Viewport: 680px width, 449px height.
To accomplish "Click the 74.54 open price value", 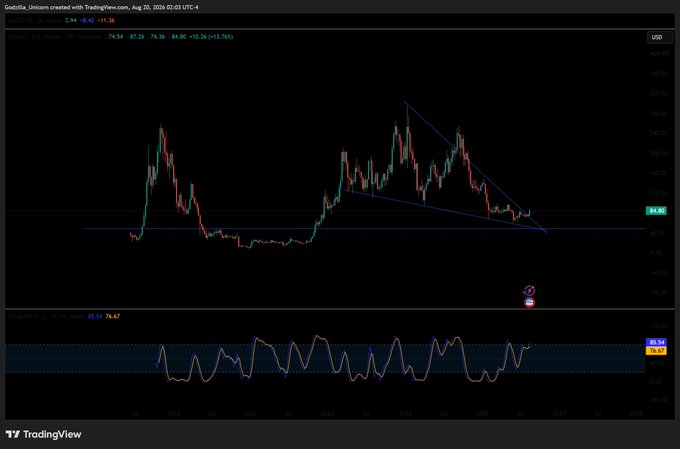I will pyautogui.click(x=116, y=37).
